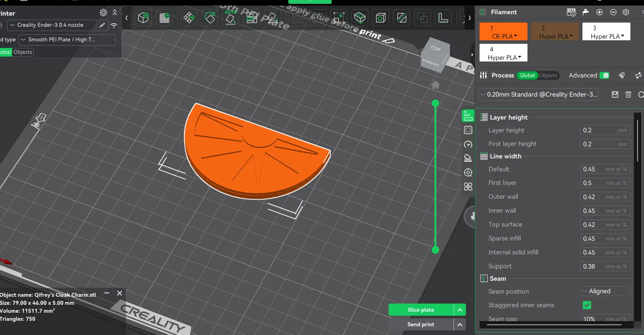Select the Rotate tool in the toolbar
644x335 pixels.
(210, 18)
